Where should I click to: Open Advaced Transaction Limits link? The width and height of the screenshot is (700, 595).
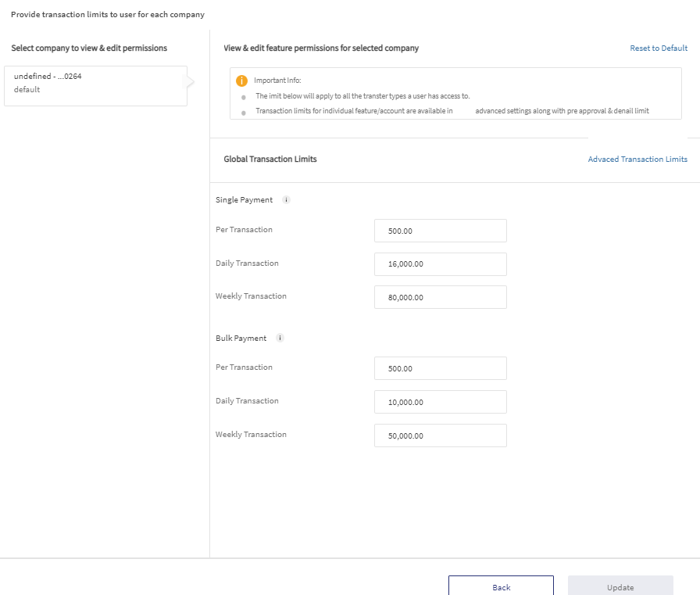(637, 159)
